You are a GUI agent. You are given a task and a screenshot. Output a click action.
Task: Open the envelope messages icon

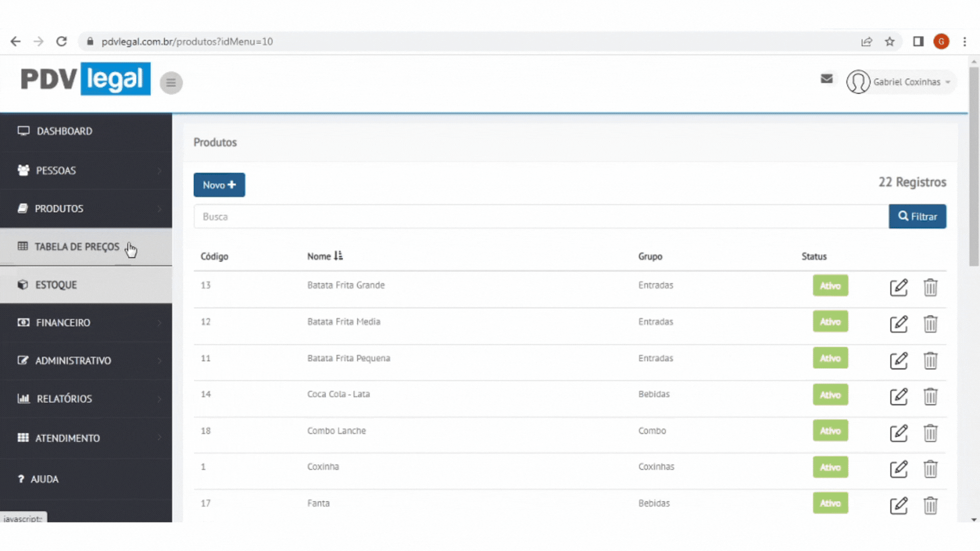tap(826, 79)
